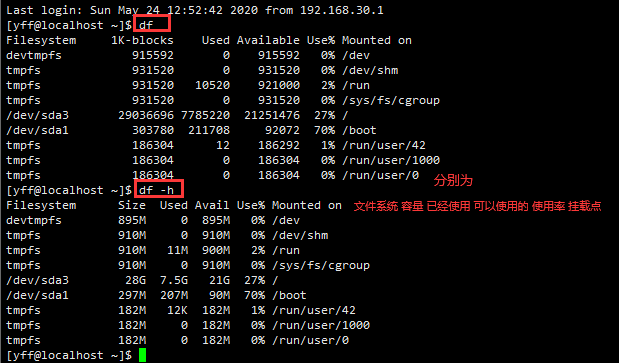Click "/dev/sda3" in the 28G row

tap(38, 280)
